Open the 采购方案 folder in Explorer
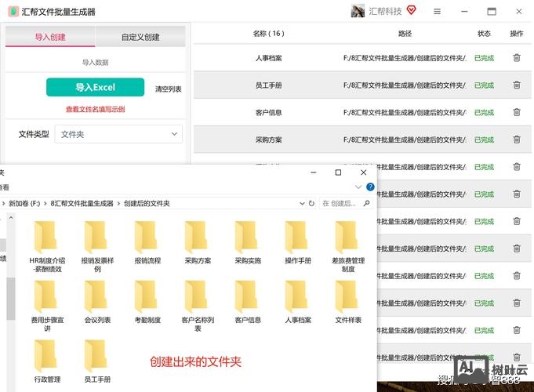The width and height of the screenshot is (534, 392). pyautogui.click(x=198, y=242)
